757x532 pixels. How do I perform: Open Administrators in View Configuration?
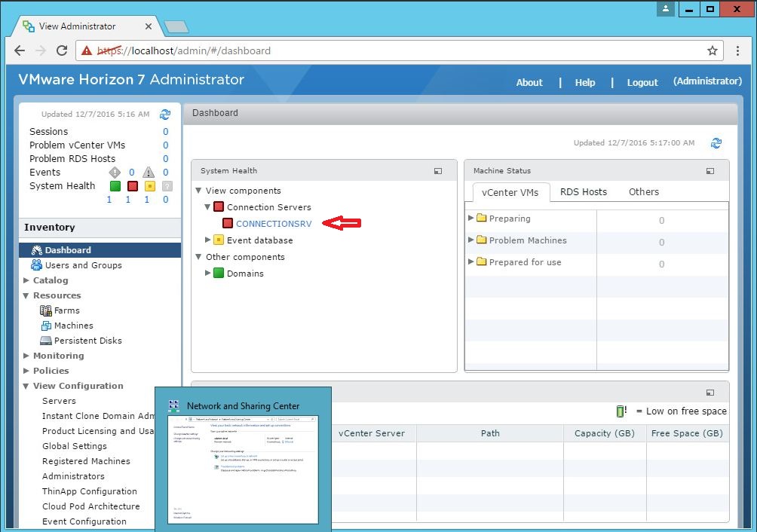click(x=73, y=476)
